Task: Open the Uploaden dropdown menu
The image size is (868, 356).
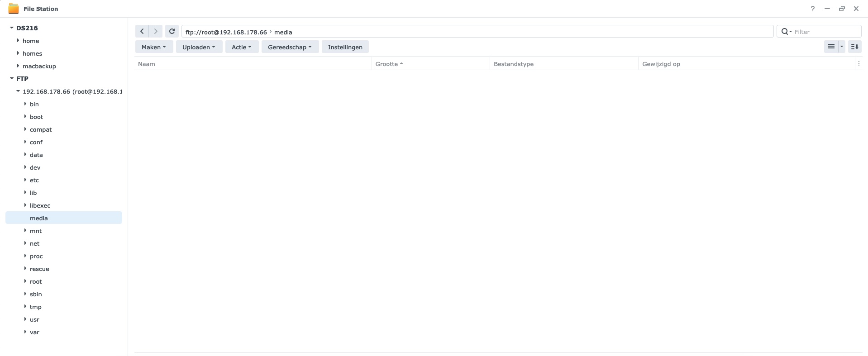Action: point(199,47)
